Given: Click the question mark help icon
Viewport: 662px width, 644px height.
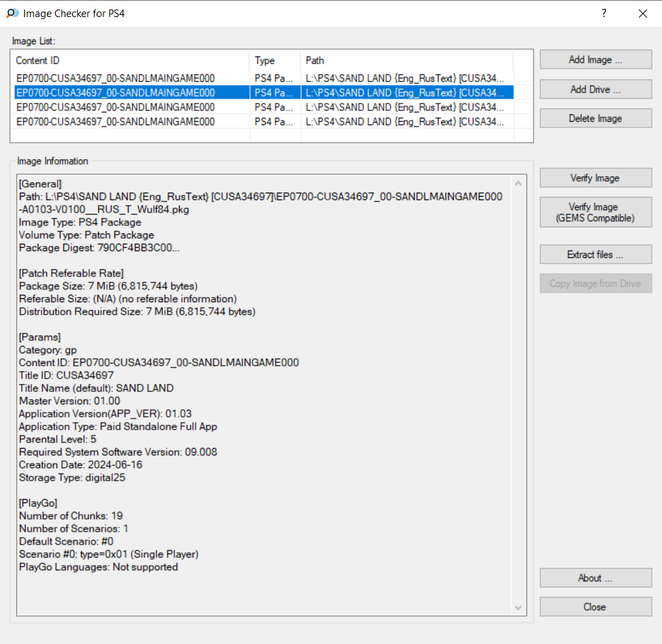Looking at the screenshot, I should pyautogui.click(x=603, y=13).
